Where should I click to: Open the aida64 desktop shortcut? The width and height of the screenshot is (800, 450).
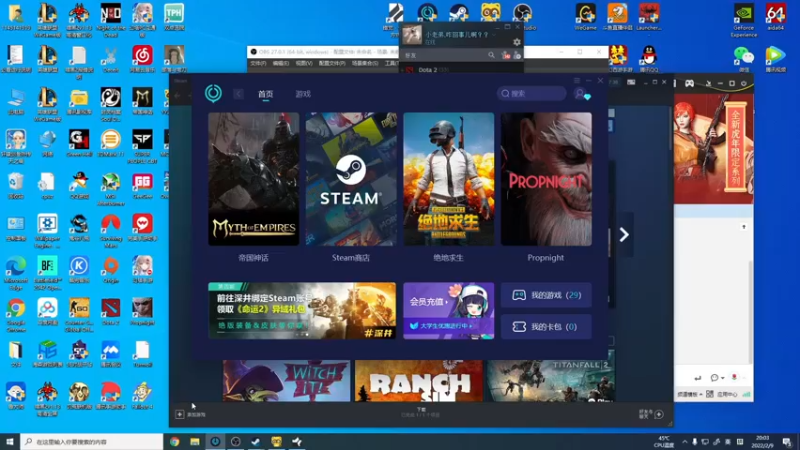[776, 17]
